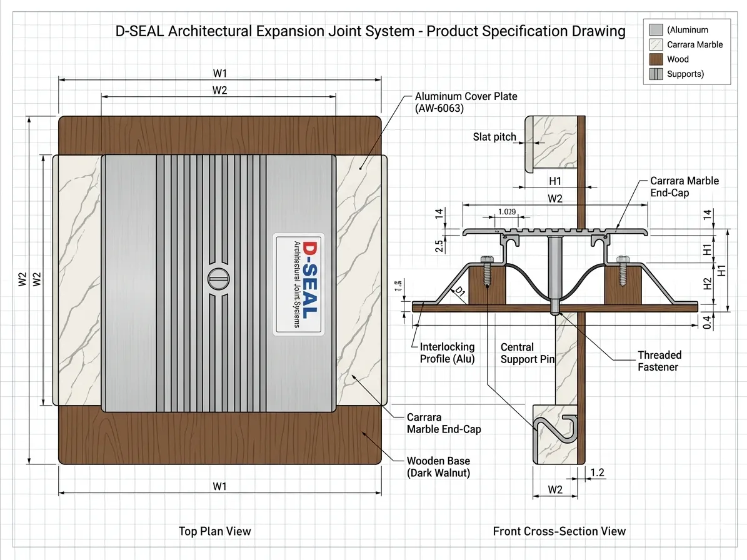Click the D1 dimension label
747x560 pixels.
tap(459, 291)
